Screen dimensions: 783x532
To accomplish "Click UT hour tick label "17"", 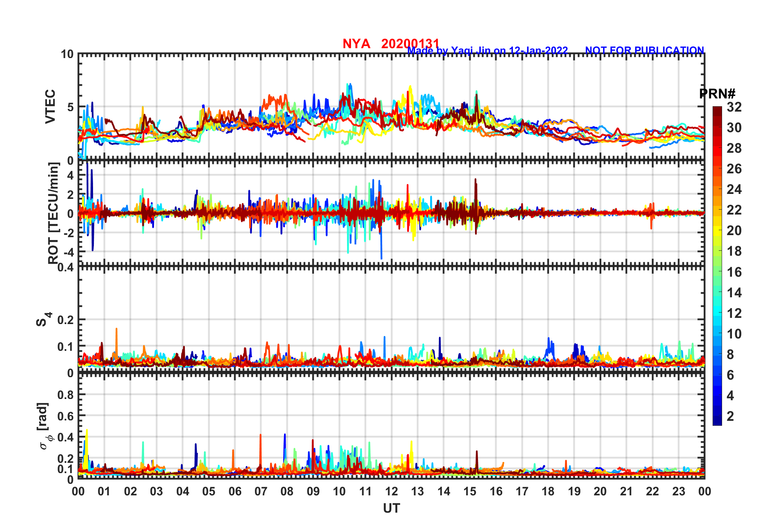I will pos(522,492).
